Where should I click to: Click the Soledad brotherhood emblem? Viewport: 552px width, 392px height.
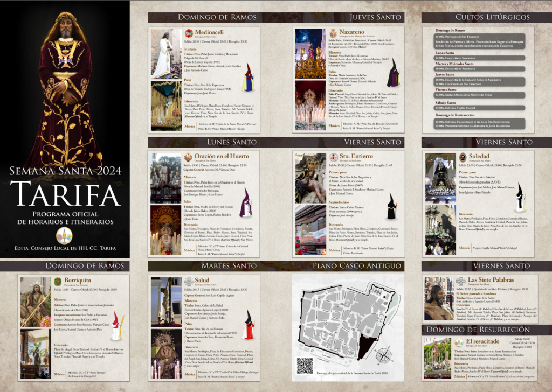tap(463, 157)
